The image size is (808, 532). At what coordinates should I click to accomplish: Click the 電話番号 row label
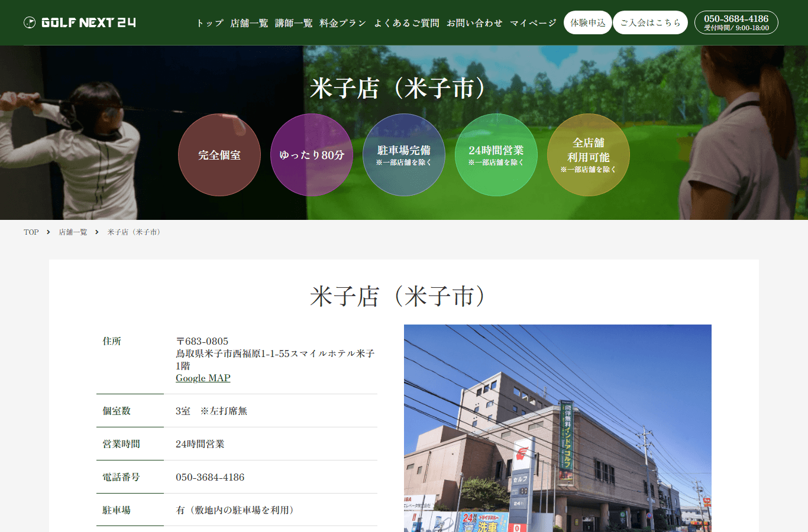[x=121, y=477]
